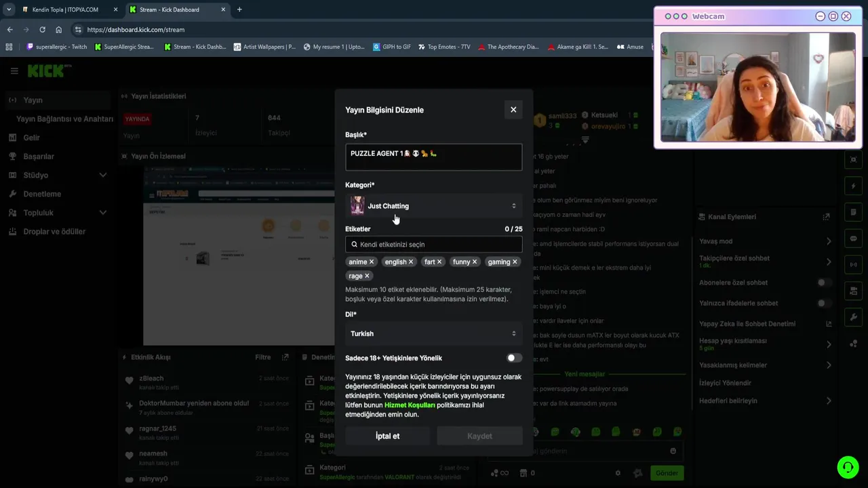Viewport: 868px width, 488px height.
Task: Toggle Abonelere özel sohbet switch
Action: pyautogui.click(x=824, y=283)
